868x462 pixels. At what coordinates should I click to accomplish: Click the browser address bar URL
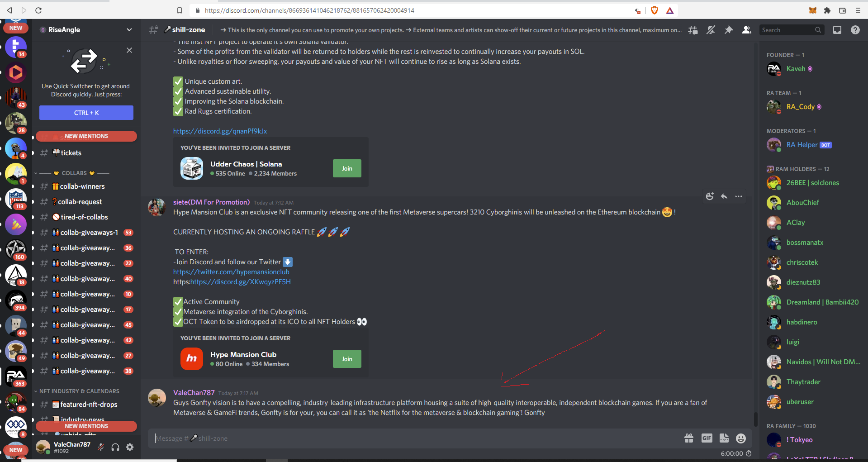tap(309, 10)
